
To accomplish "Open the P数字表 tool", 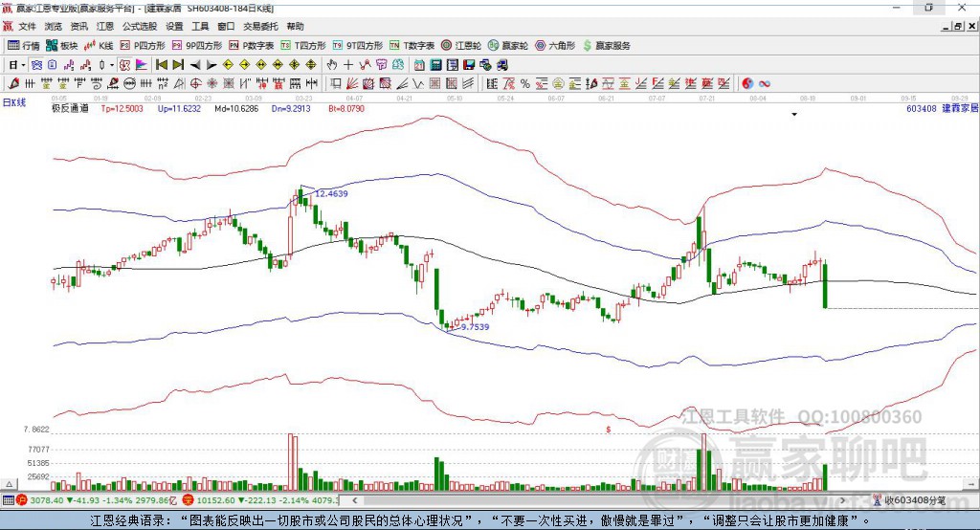I will [252, 46].
